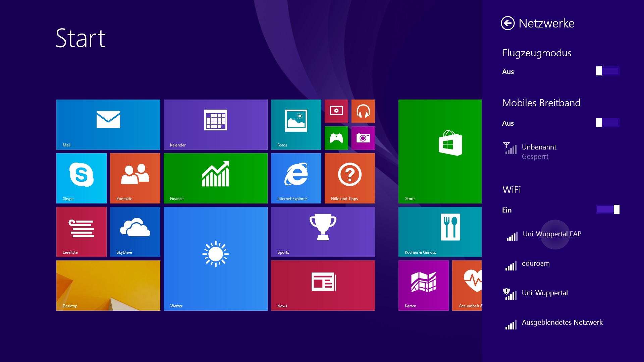Go back from Netzwerke panel
The image size is (644, 362).
click(507, 23)
